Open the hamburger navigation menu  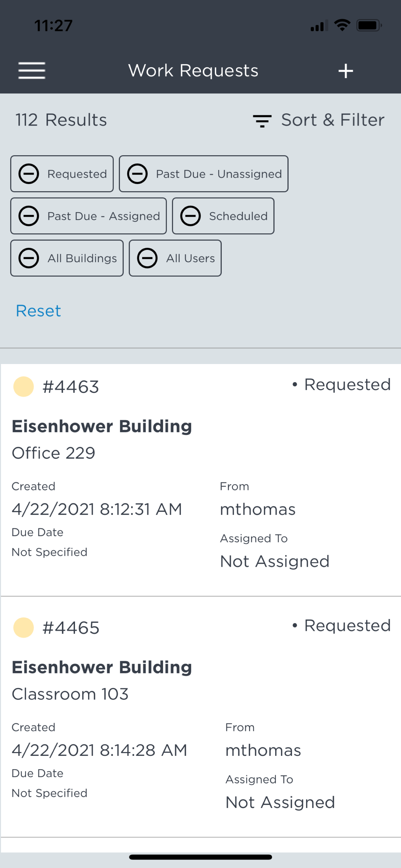tap(32, 71)
